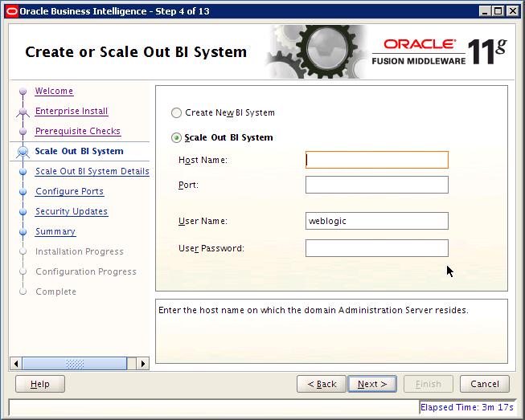The width and height of the screenshot is (525, 420).
Task: Click the host name help description text
Action: [x=313, y=310]
